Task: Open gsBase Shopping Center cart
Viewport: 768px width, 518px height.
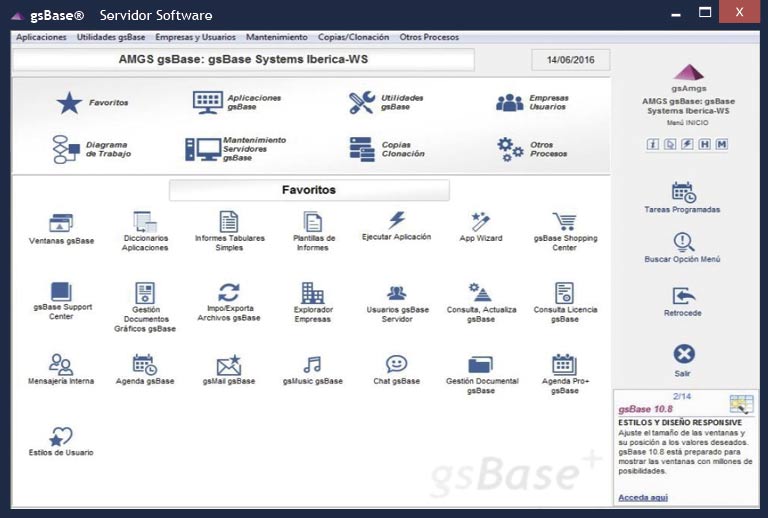Action: (x=565, y=222)
